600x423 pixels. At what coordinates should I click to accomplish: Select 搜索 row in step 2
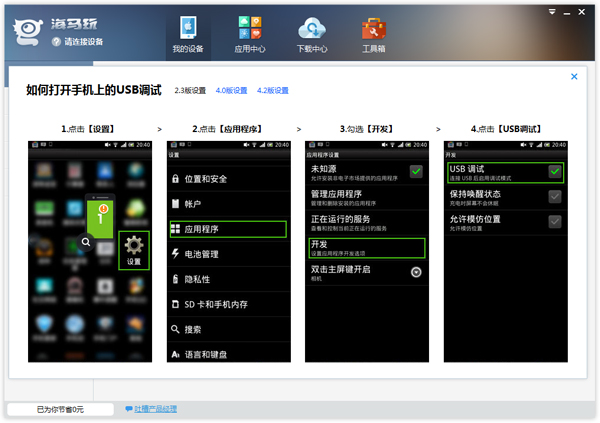[229, 329]
